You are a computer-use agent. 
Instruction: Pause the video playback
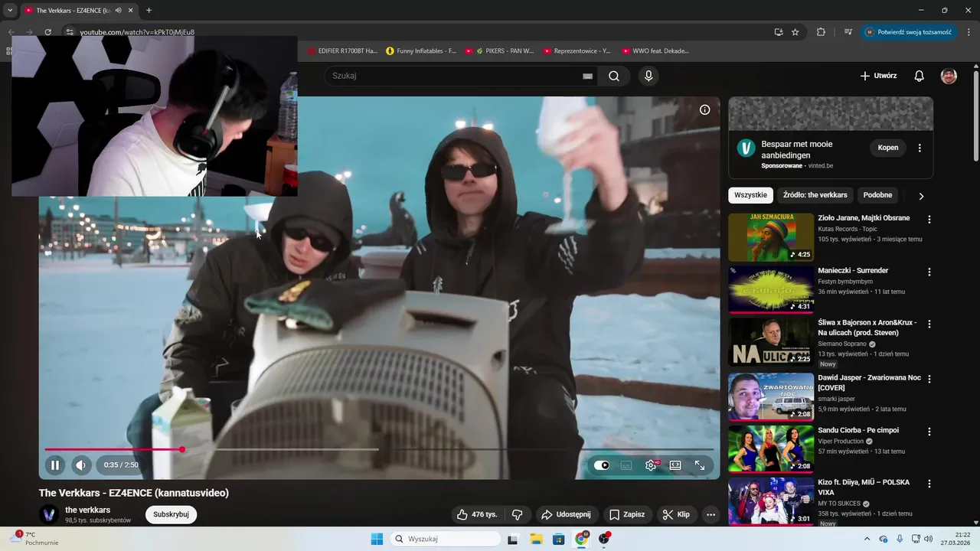click(55, 465)
